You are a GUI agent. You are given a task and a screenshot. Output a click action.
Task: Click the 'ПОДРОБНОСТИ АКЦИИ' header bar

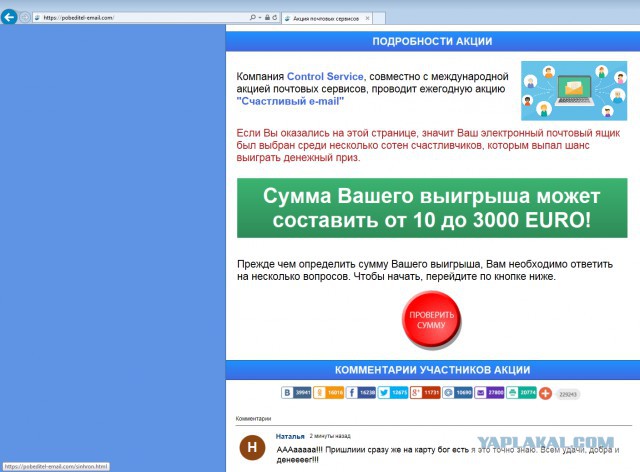433,41
